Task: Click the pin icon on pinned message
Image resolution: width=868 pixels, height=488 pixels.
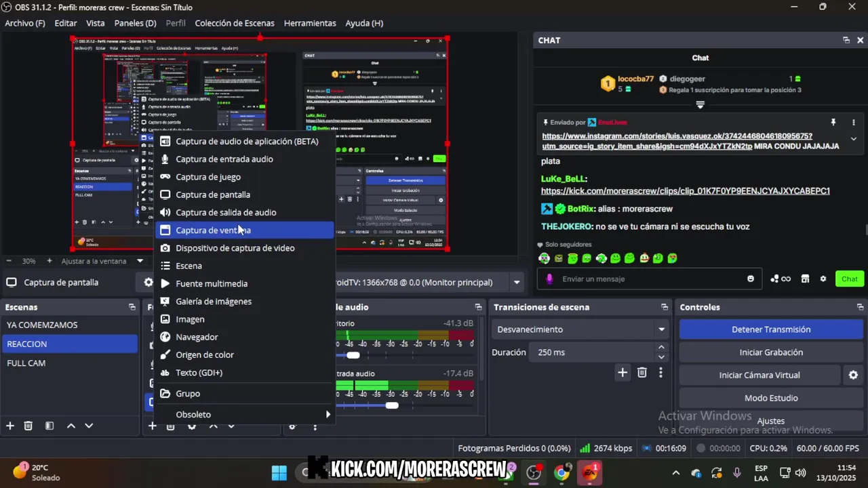Action: 833,123
